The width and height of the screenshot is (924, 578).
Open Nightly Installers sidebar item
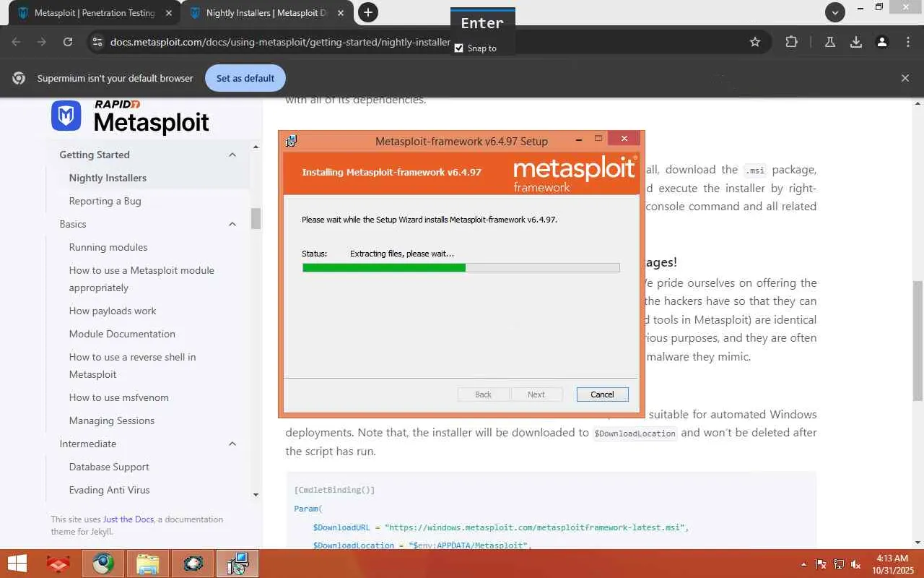(x=108, y=178)
